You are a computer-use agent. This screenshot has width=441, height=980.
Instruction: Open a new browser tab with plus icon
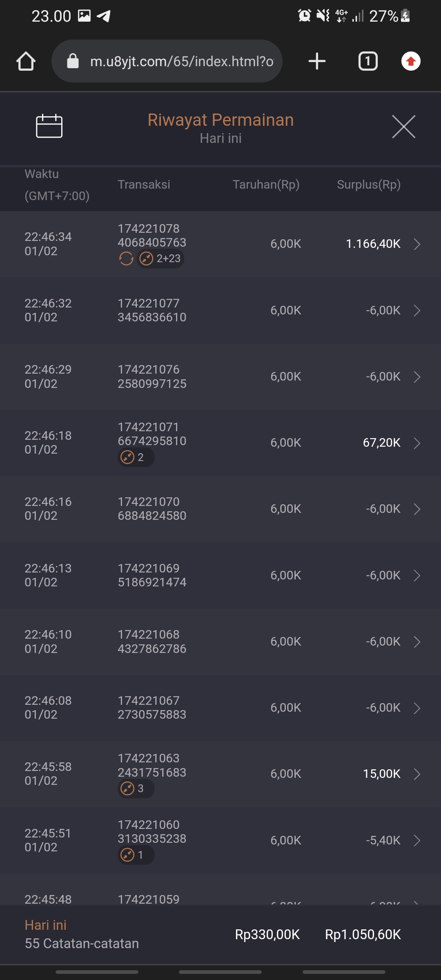click(x=317, y=61)
